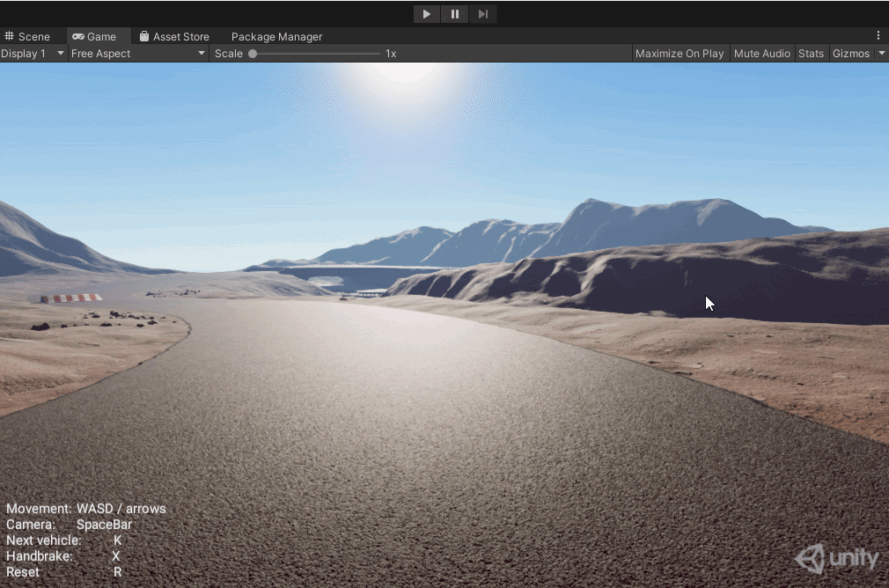Select the Asset Store tab label
Screen dimensions: 889x588
point(181,37)
